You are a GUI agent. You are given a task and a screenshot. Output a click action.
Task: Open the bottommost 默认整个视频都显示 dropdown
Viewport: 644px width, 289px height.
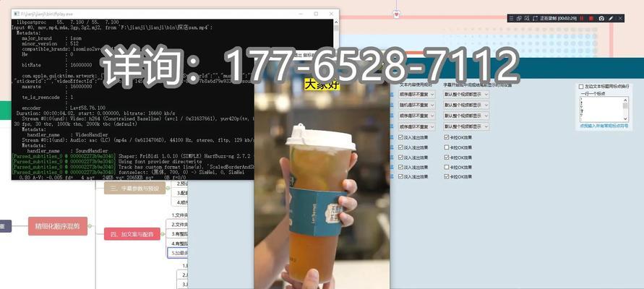466,127
